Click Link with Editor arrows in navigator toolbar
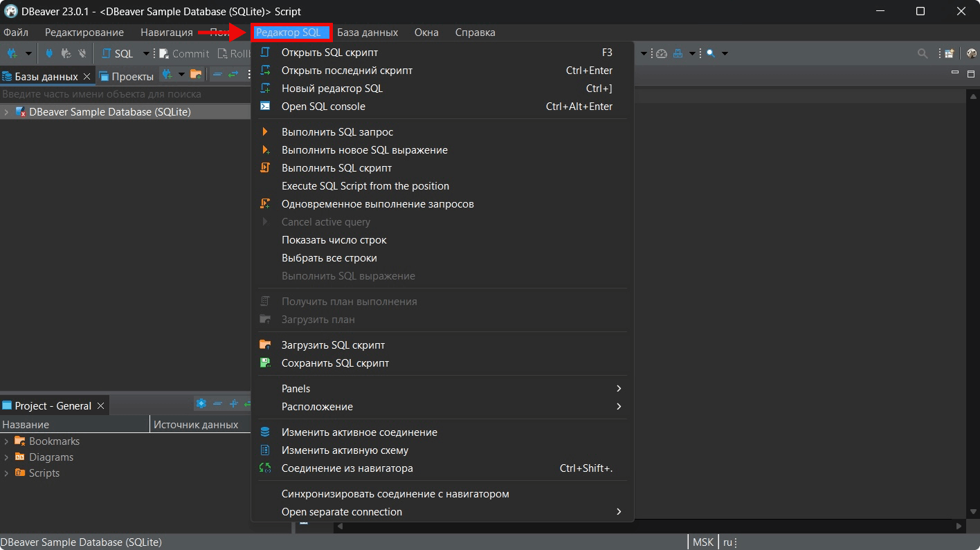The image size is (980, 550). point(233,74)
